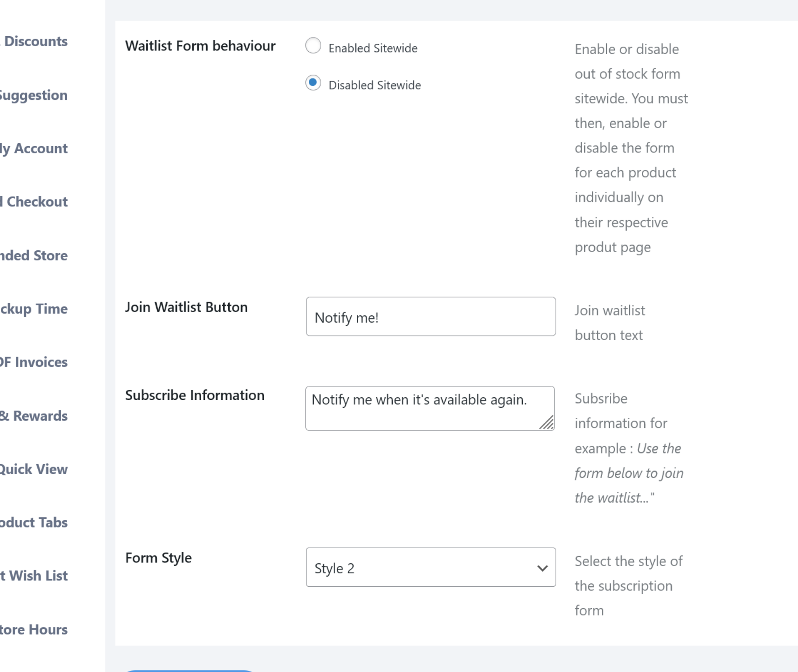Select the Enabled Sitewide radio button
Viewport: 798px width, 672px height.
[313, 46]
